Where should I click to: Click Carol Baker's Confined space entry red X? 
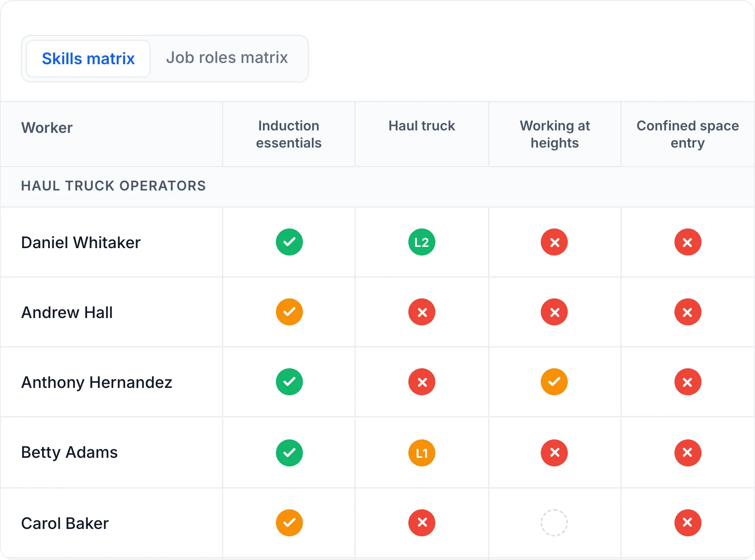(x=688, y=523)
